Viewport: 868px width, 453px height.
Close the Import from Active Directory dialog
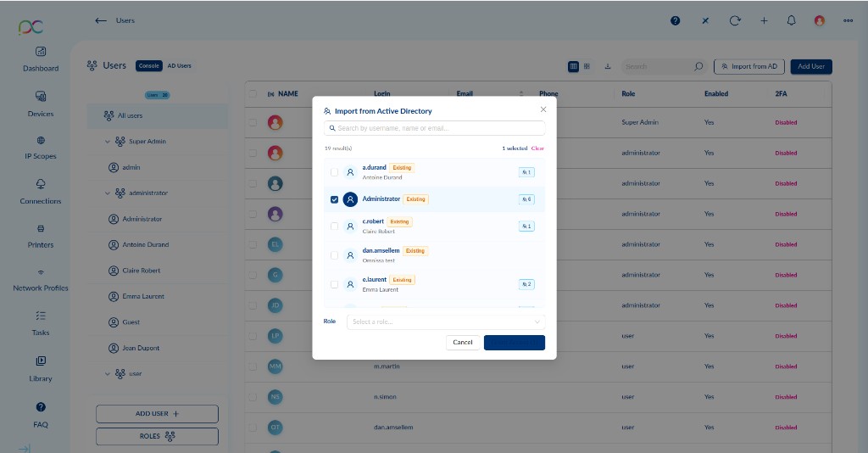coord(543,109)
